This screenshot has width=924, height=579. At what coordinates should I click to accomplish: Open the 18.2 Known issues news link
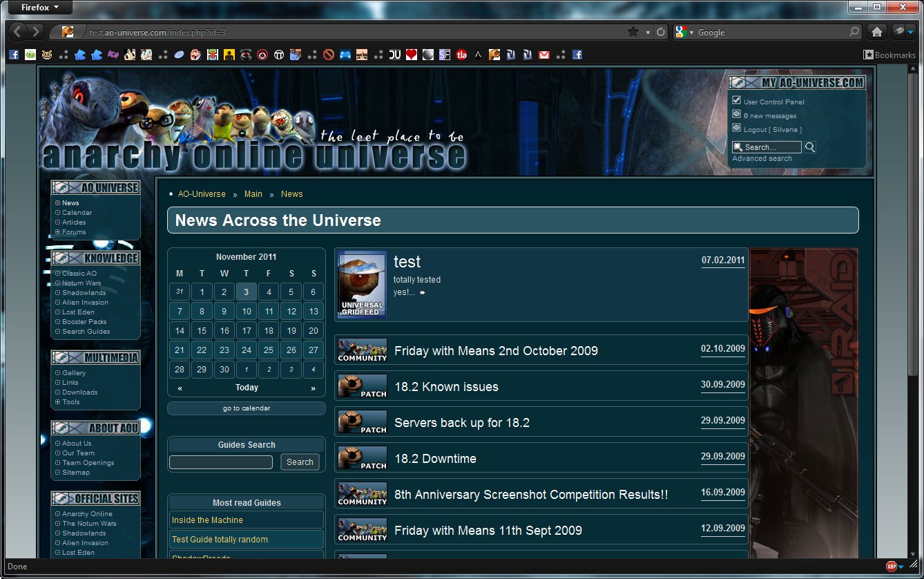point(446,387)
